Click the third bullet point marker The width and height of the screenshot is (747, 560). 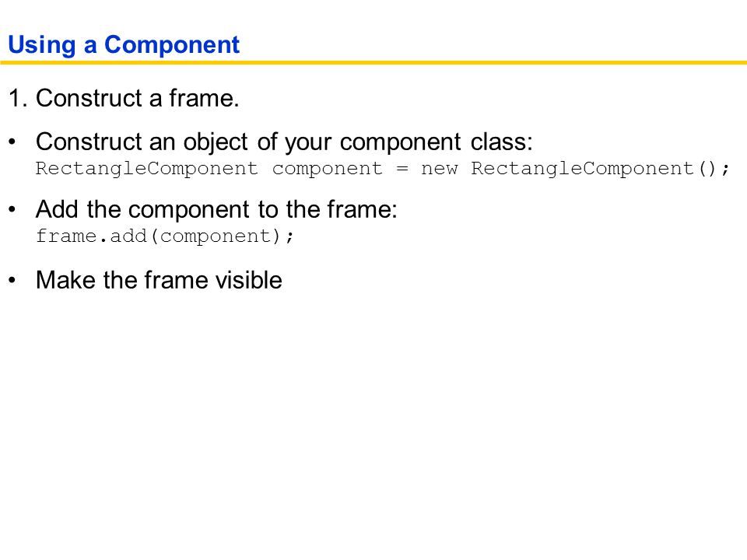pyautogui.click(x=12, y=280)
